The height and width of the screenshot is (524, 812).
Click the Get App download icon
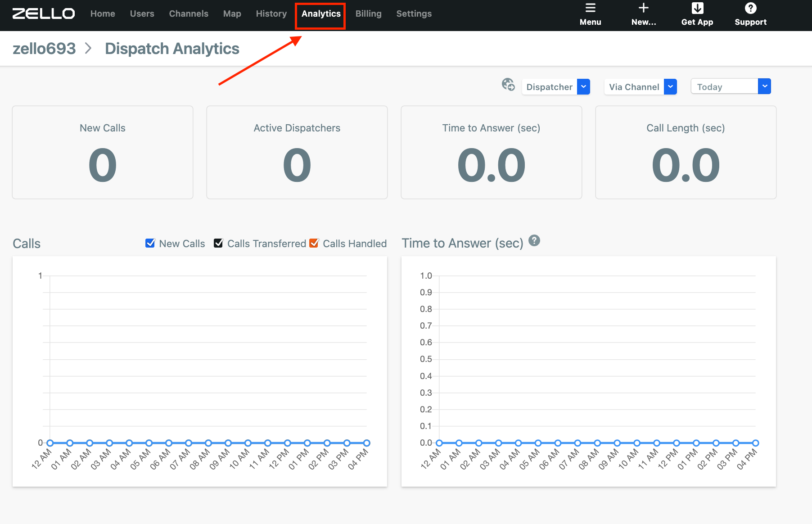point(697,8)
